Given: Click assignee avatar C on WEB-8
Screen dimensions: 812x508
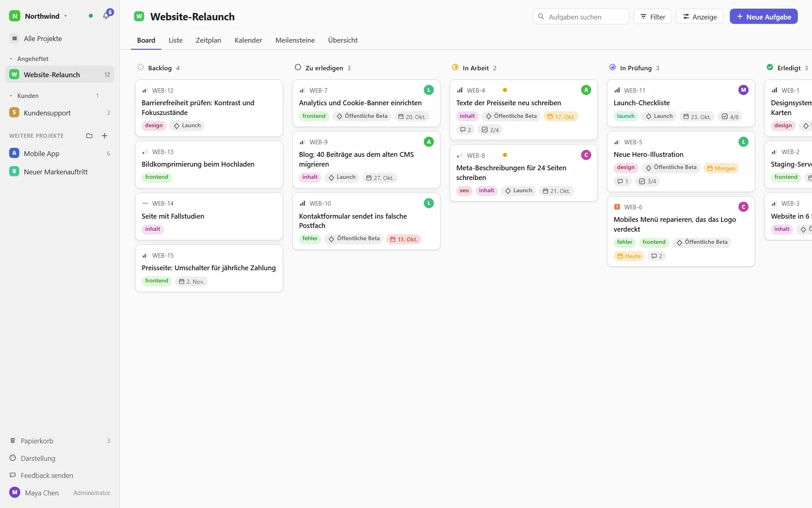Looking at the screenshot, I should [x=586, y=155].
